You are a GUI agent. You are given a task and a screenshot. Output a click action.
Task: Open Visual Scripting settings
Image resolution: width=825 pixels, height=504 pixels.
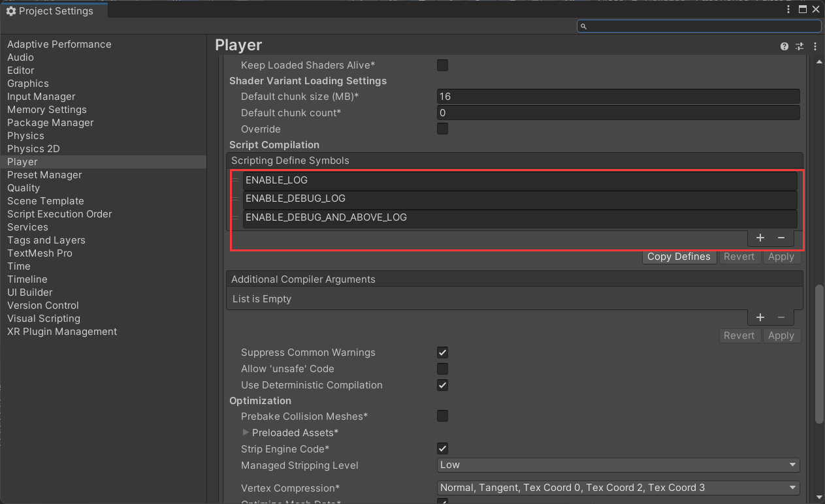click(x=44, y=319)
